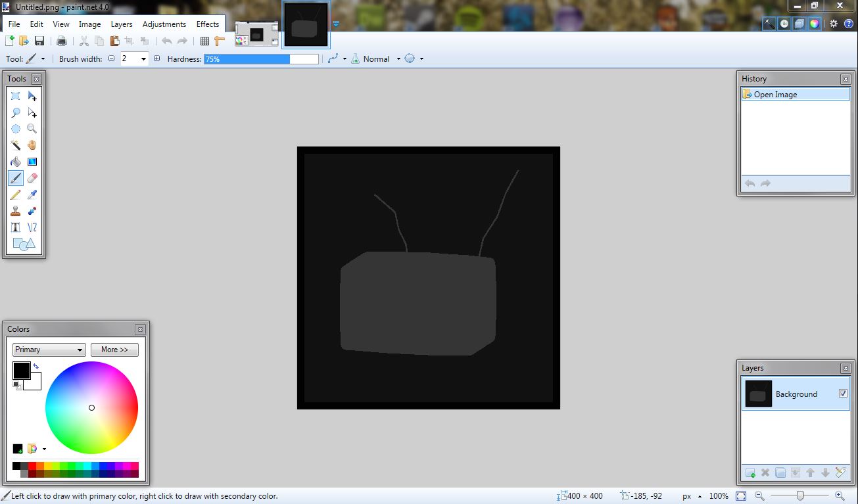Screen dimensions: 858x504
Task: Toggle Colors window wheel icon
Action: (x=815, y=24)
